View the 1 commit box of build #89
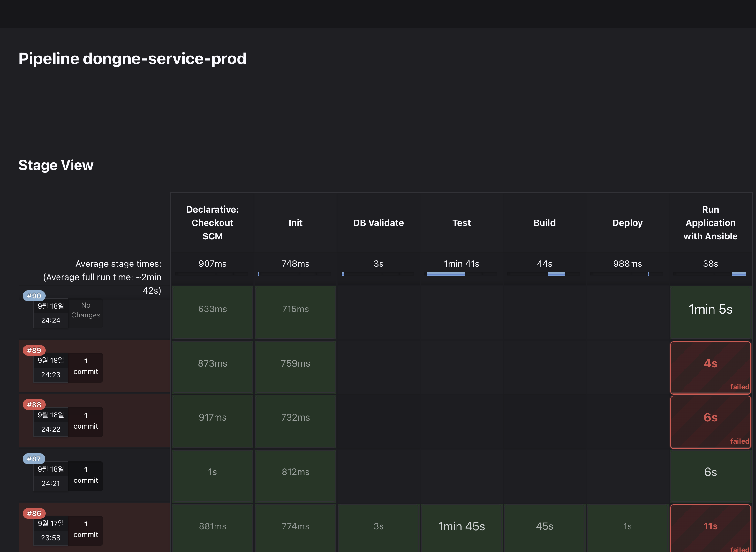 click(86, 367)
